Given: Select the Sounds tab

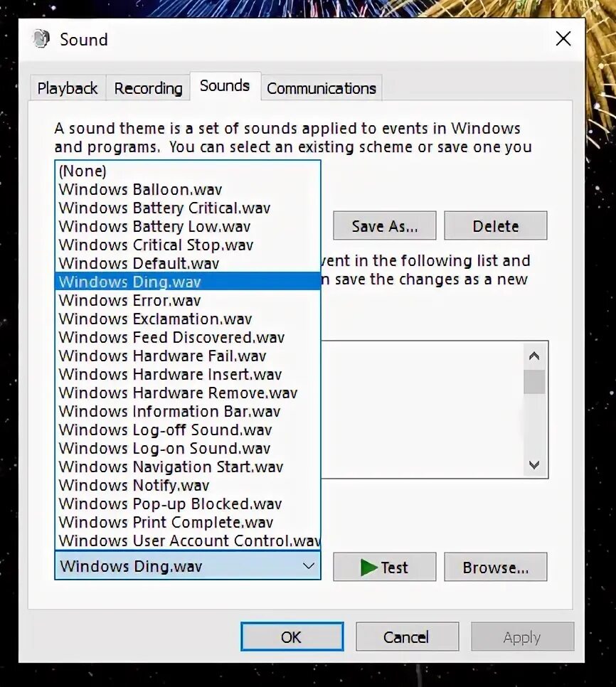Looking at the screenshot, I should (224, 85).
